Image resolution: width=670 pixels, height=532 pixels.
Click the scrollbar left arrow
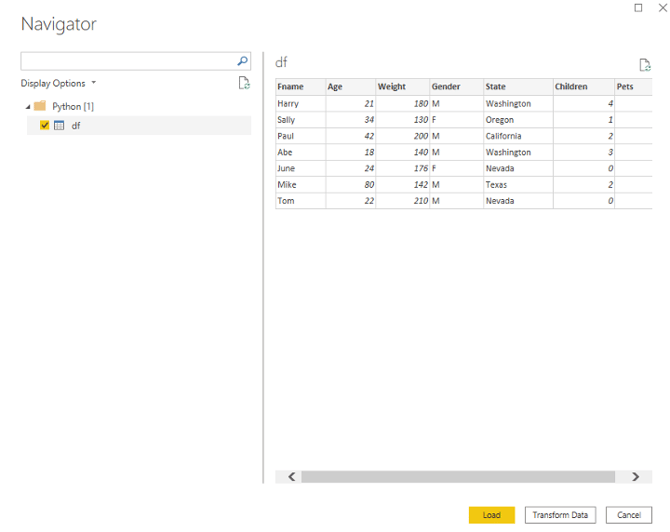click(x=292, y=477)
